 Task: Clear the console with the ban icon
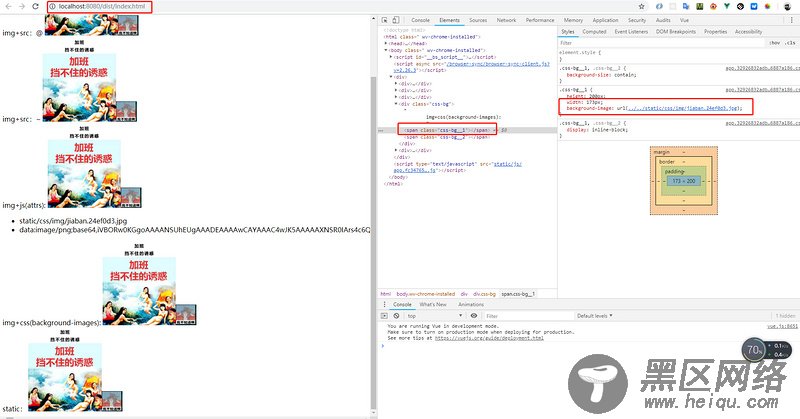pos(396,316)
